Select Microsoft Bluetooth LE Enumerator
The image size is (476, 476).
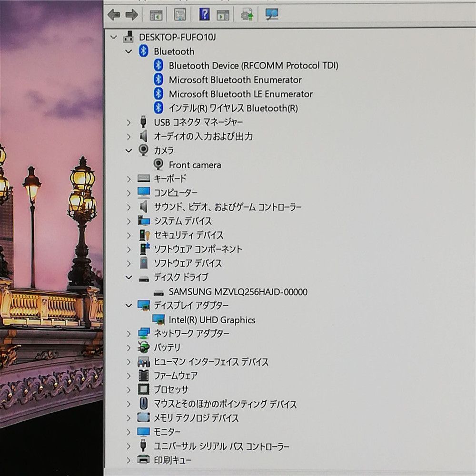pos(241,94)
